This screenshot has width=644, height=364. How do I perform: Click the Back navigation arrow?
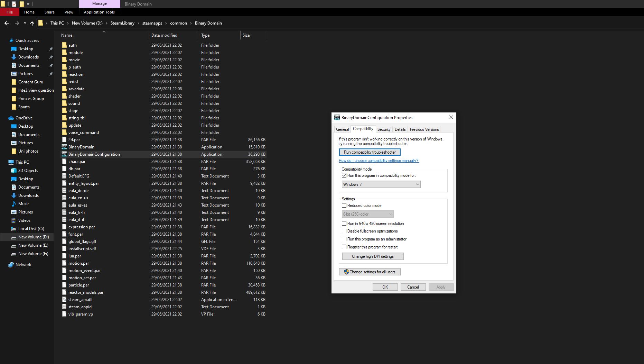tap(6, 23)
